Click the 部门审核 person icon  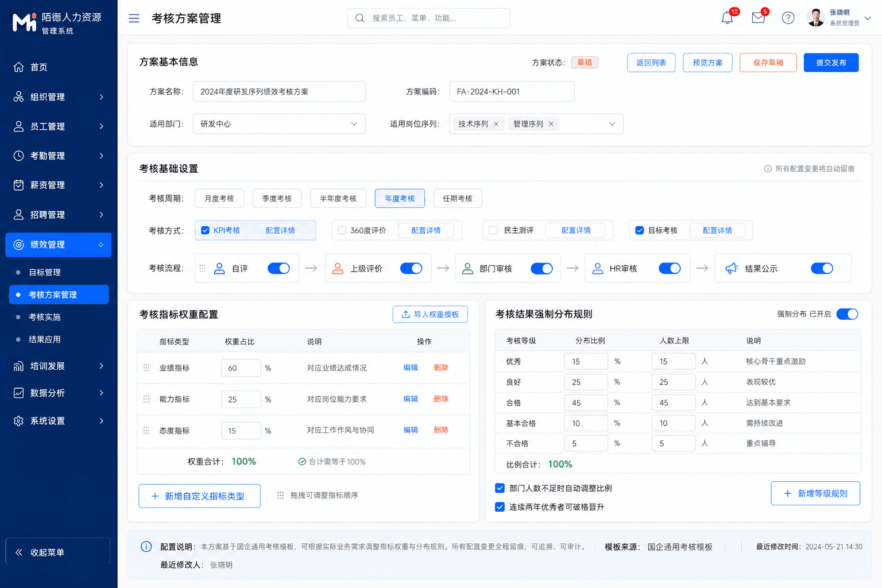pyautogui.click(x=467, y=268)
